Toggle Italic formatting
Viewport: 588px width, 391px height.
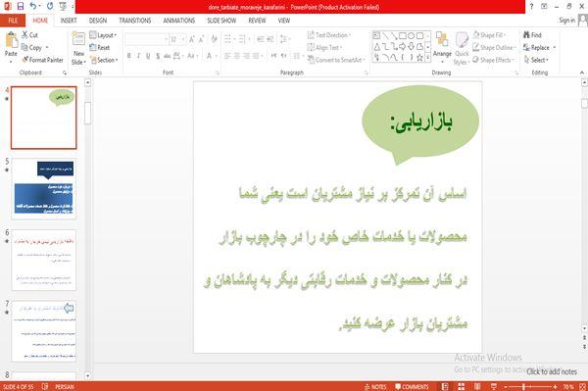coord(138,56)
